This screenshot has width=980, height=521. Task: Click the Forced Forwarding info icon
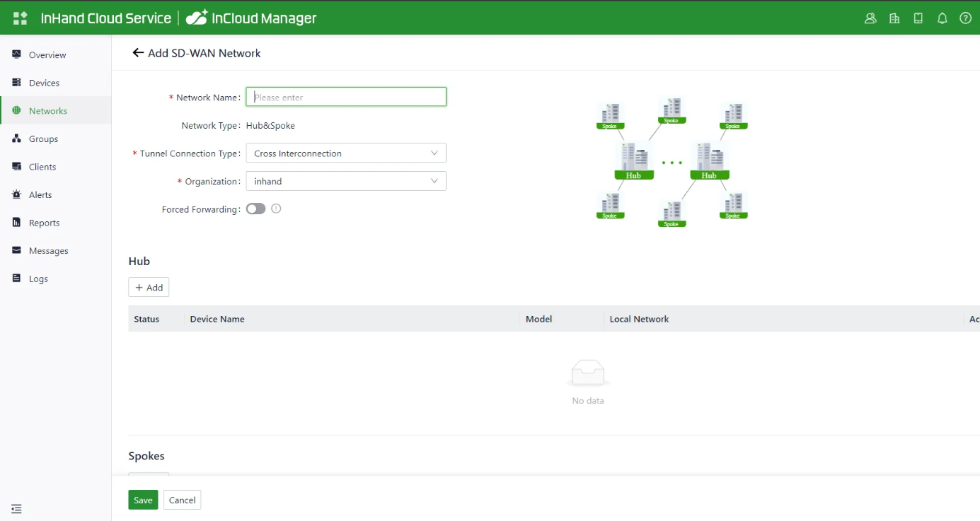click(276, 209)
